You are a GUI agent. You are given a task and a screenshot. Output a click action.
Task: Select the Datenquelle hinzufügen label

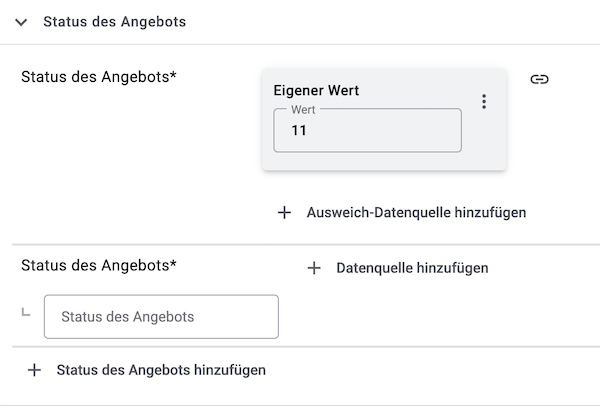coord(412,268)
